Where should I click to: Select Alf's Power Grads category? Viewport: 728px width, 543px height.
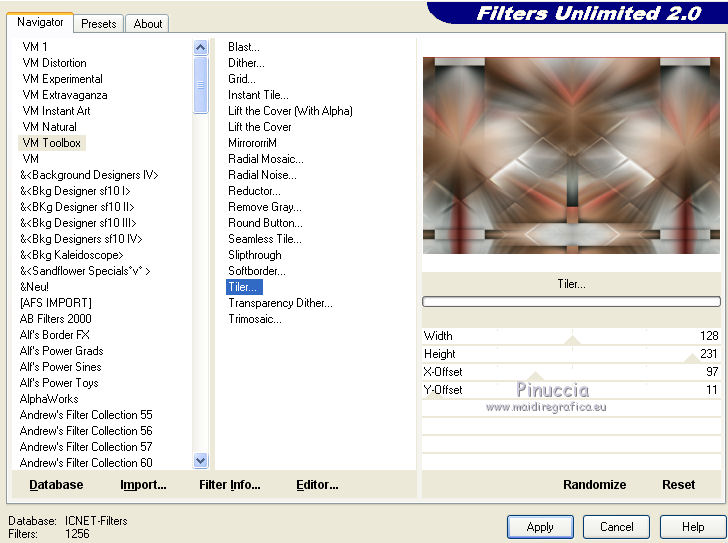62,351
